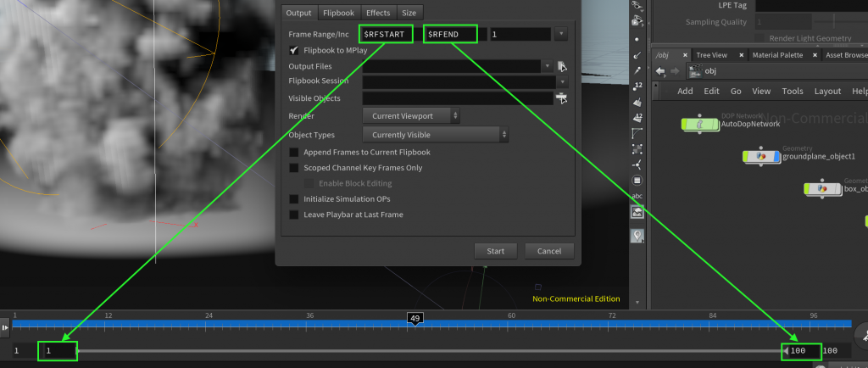Open the Tree View pane tab
The height and width of the screenshot is (368, 868).
click(x=712, y=55)
